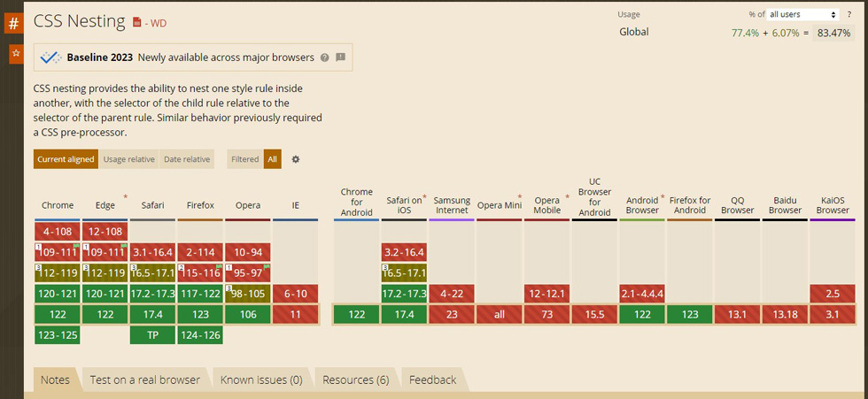Image resolution: width=868 pixels, height=399 pixels.
Task: Click Samsung Internet column header
Action: [x=452, y=205]
